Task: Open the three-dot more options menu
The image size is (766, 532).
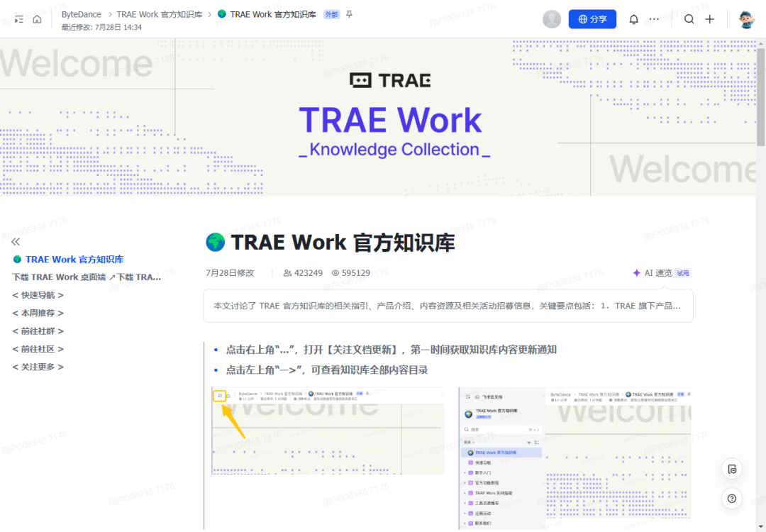Action: tap(654, 19)
